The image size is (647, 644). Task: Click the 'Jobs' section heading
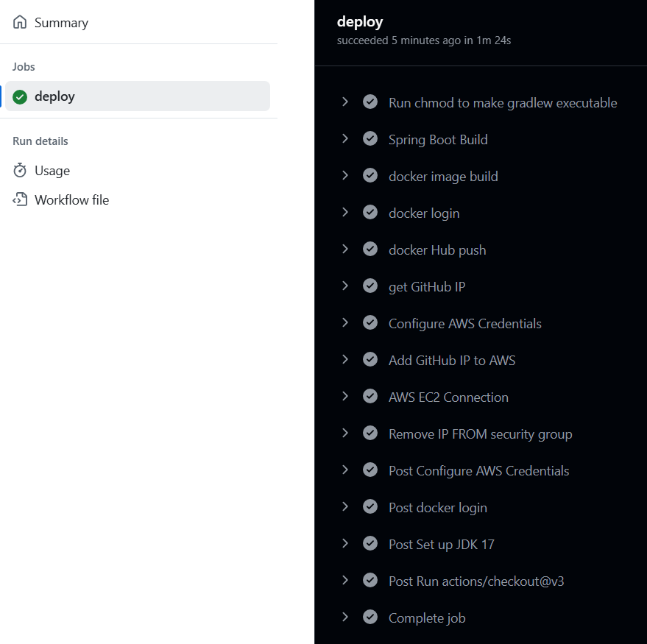pos(24,67)
